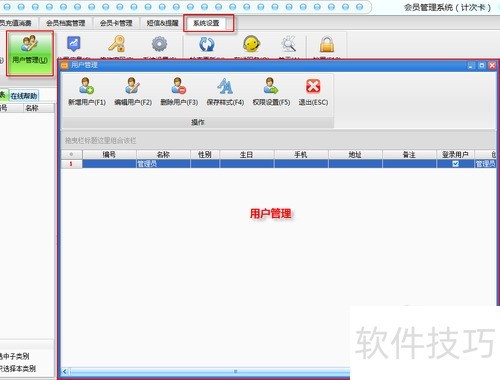Click 编辑用户(F2) to edit user
This screenshot has width=500, height=380.
pos(133,91)
